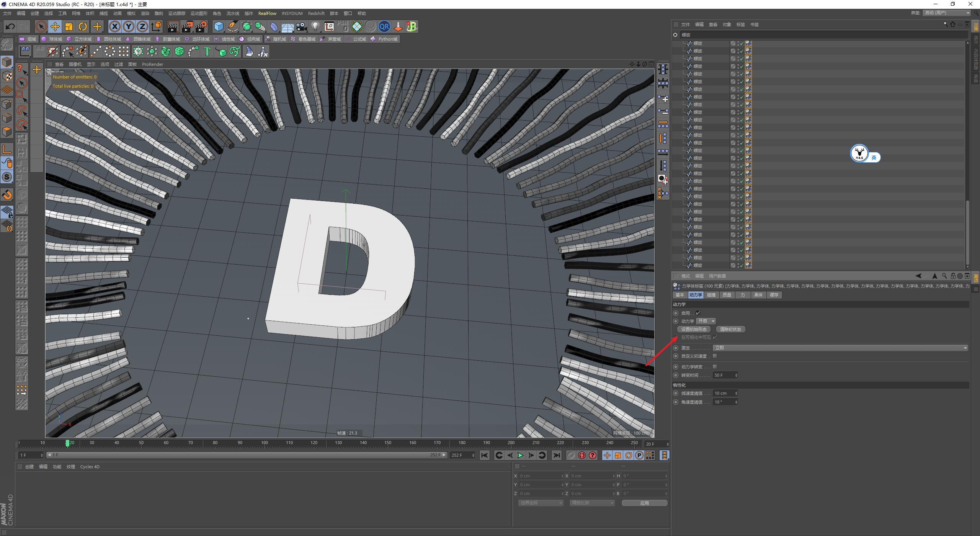Open the 界面 layout dropdown at top right
Screen dimensions: 980x536
click(946, 13)
